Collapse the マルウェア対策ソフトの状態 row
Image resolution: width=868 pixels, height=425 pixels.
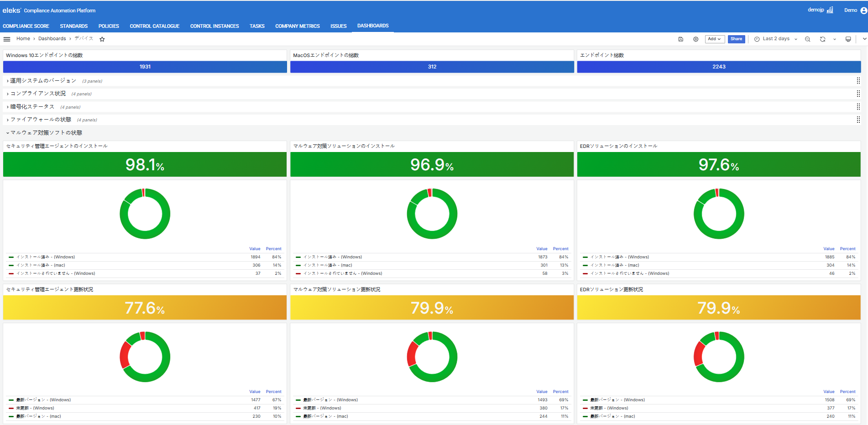point(46,133)
